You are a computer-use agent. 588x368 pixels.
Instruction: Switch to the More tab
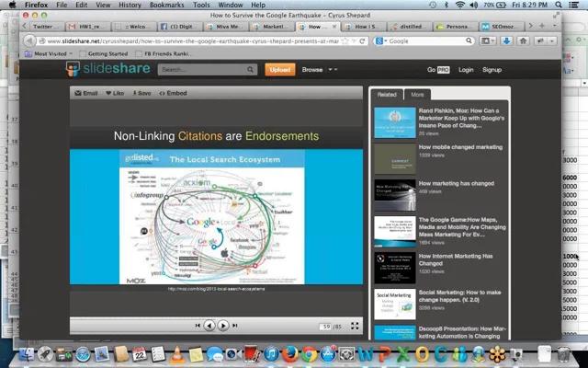418,94
